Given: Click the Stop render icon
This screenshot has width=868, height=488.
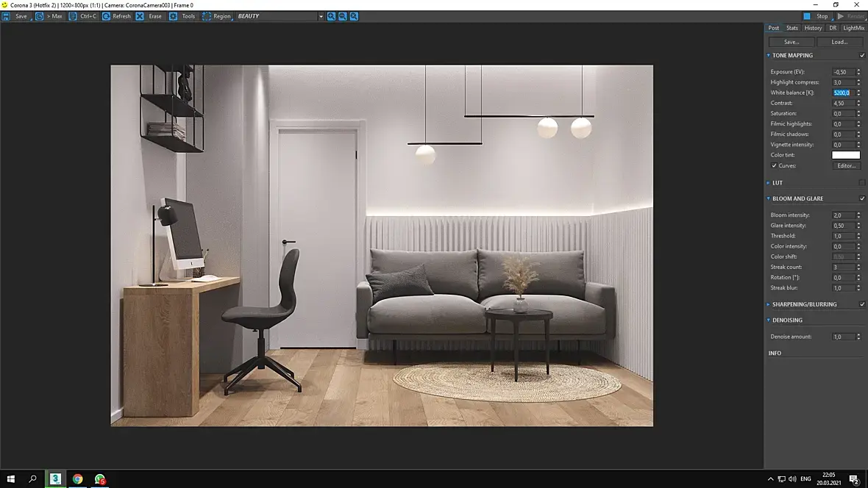Looking at the screenshot, I should click(x=807, y=16).
